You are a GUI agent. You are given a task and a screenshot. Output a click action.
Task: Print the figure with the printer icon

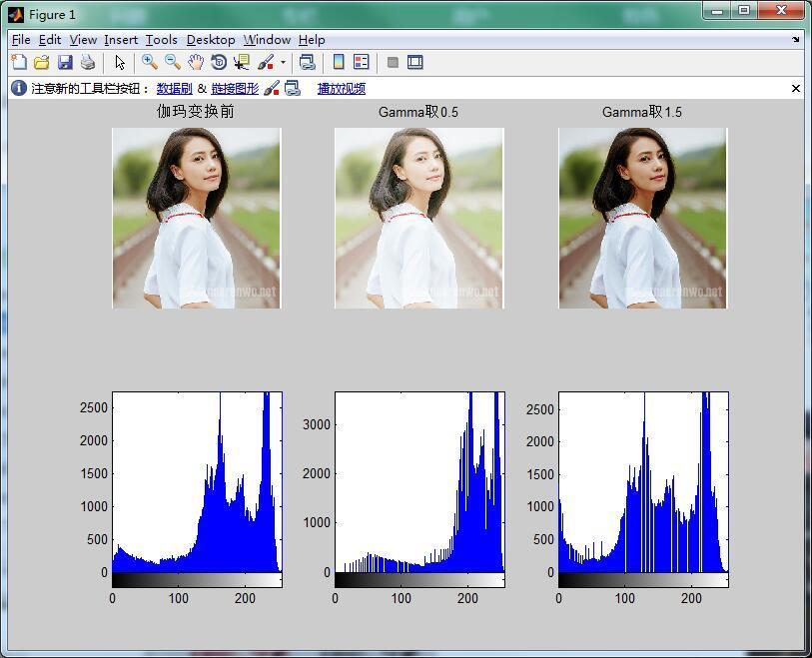click(88, 63)
